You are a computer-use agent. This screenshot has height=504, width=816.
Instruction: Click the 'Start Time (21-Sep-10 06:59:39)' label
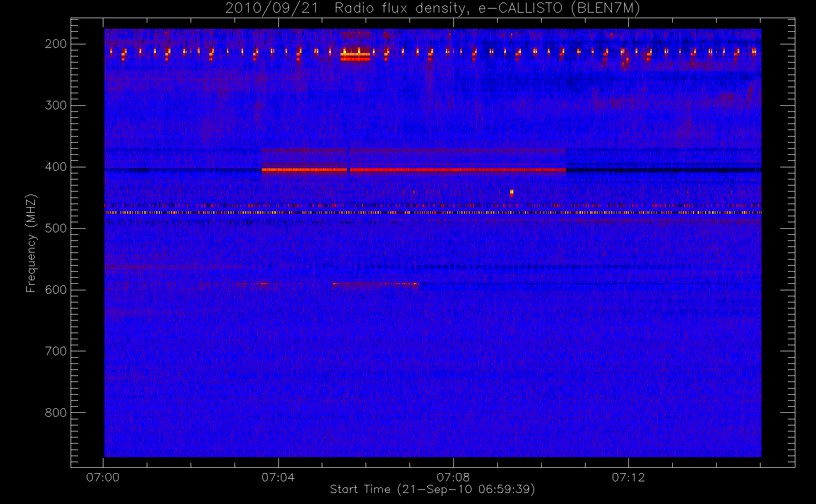[432, 489]
